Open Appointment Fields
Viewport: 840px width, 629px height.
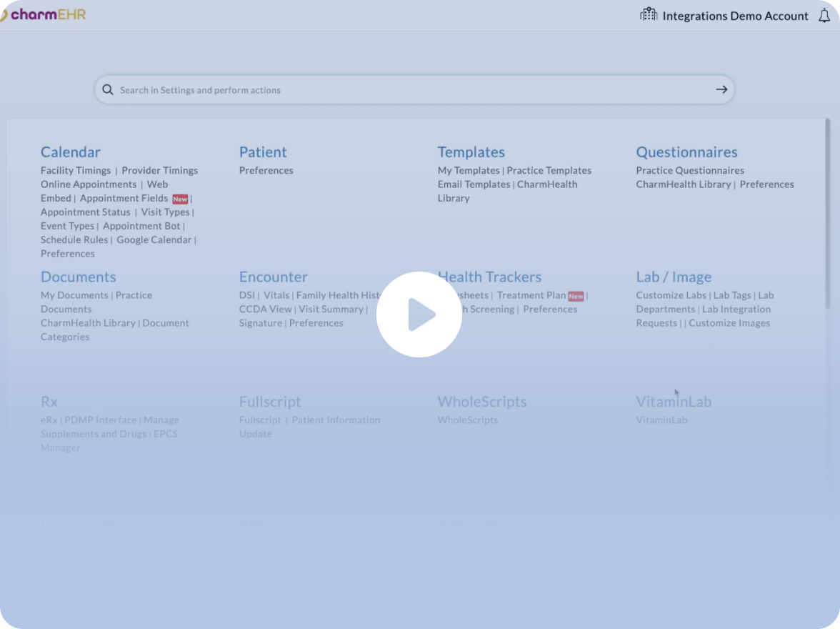click(x=124, y=198)
